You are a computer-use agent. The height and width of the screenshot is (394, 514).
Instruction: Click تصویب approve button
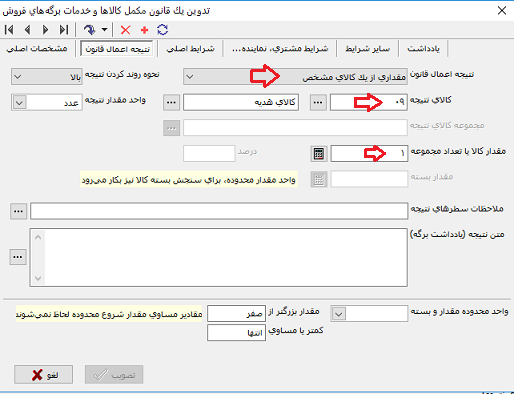(114, 375)
